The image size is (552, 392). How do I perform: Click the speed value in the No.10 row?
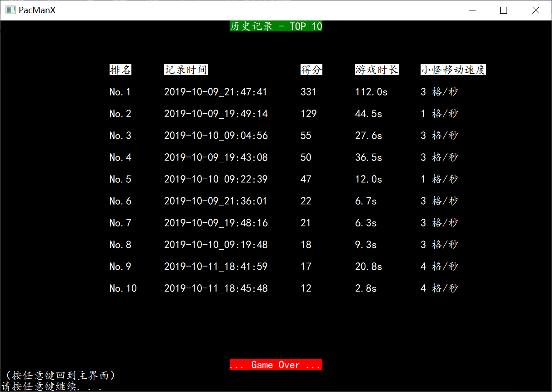pyautogui.click(x=440, y=288)
